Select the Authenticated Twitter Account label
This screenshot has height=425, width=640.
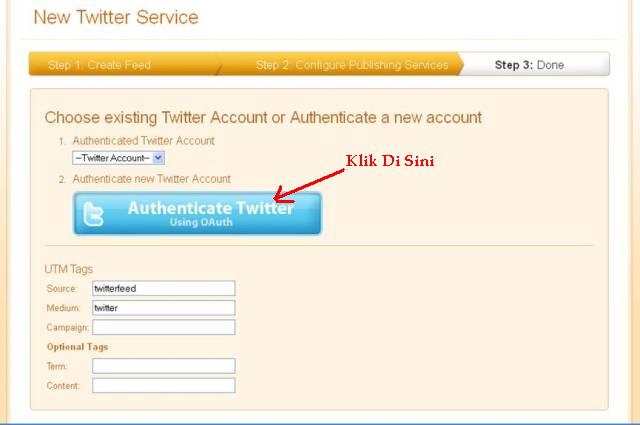143,141
